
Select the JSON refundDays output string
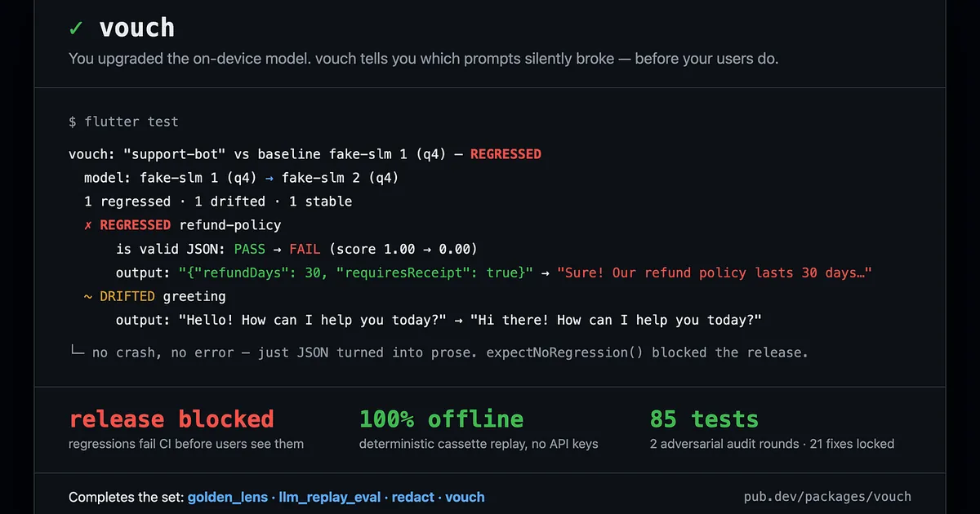[x=356, y=273]
